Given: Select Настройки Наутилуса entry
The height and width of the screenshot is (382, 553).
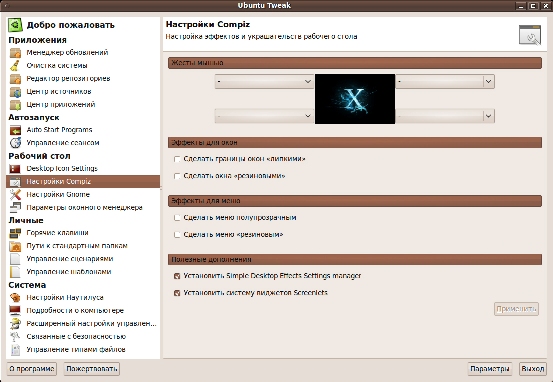Looking at the screenshot, I should 65,298.
